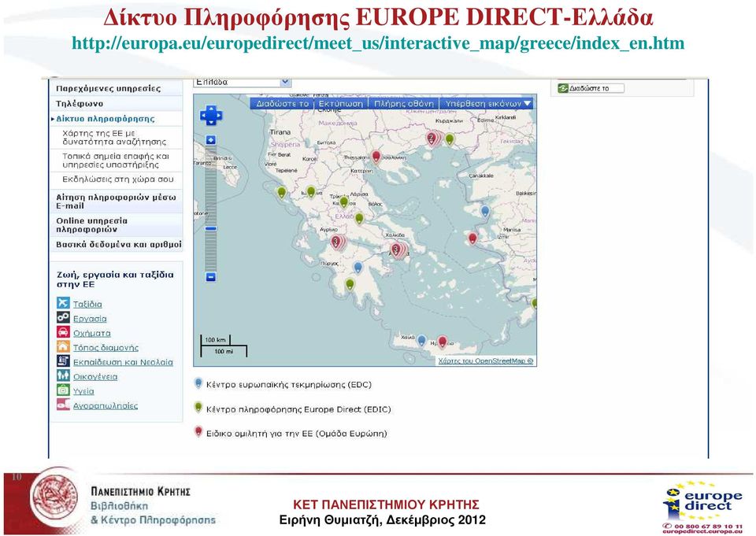Viewport: 756px width, 536px height.
Task: Click the Διαδώστε το share button at top right
Action: tap(591, 88)
